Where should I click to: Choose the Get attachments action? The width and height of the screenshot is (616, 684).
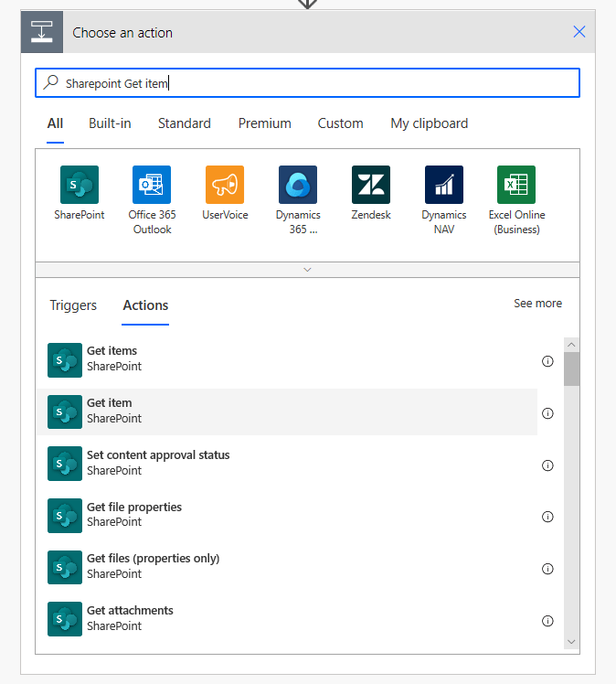287,619
